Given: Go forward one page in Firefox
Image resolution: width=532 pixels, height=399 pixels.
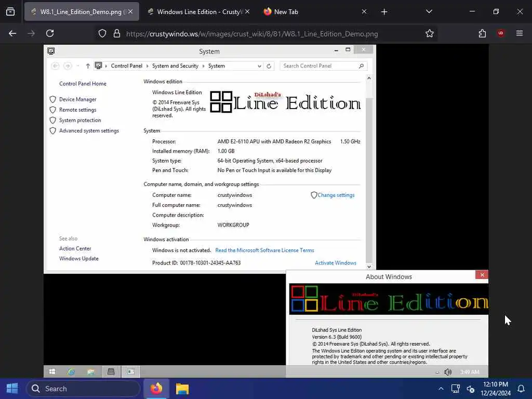Looking at the screenshot, I should pos(31,33).
